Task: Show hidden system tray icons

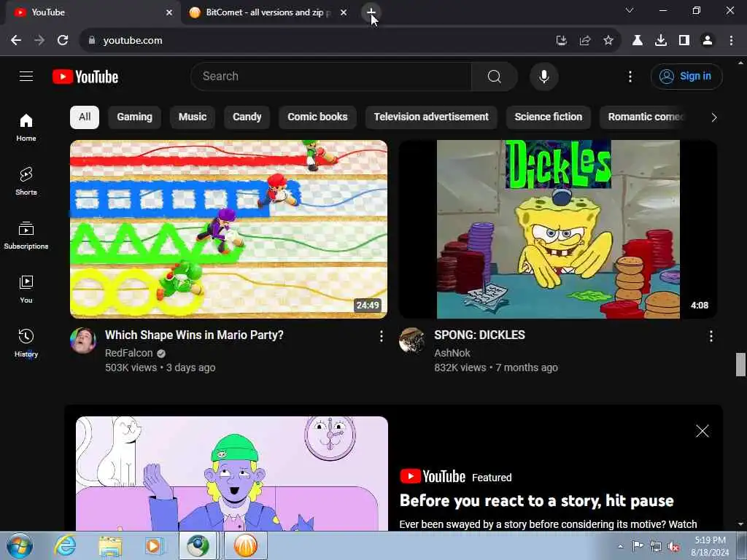Action: [620, 546]
